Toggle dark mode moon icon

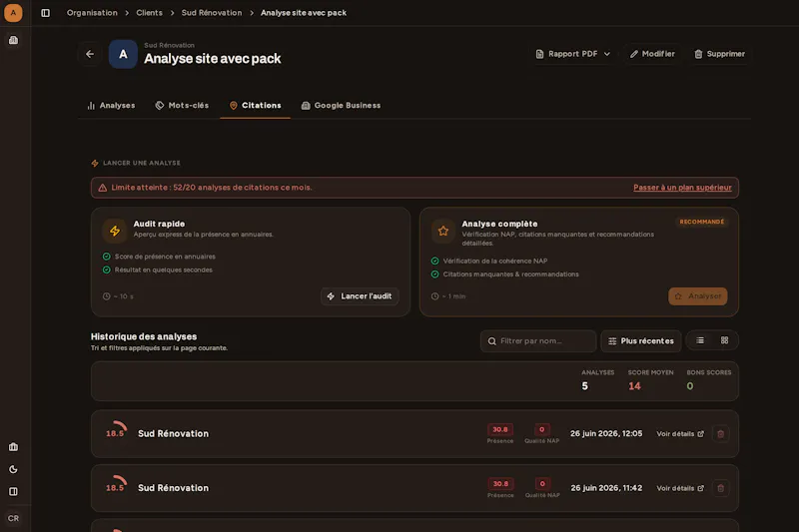[x=13, y=469]
